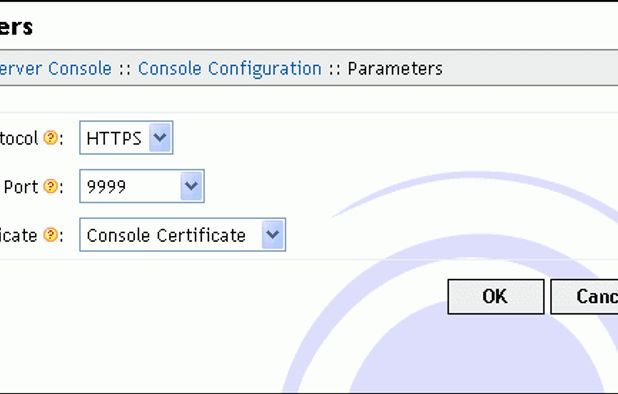Click the Protocol field label text

pos(19,138)
